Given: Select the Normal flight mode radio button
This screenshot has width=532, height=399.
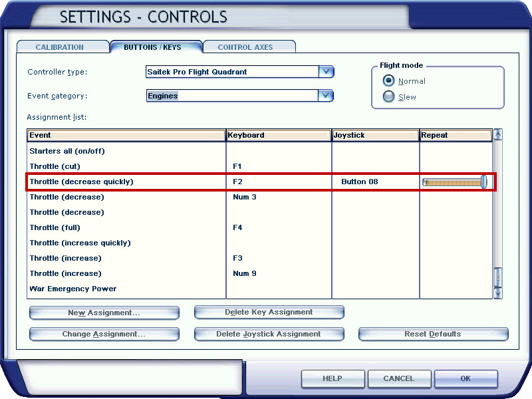Looking at the screenshot, I should point(389,80).
